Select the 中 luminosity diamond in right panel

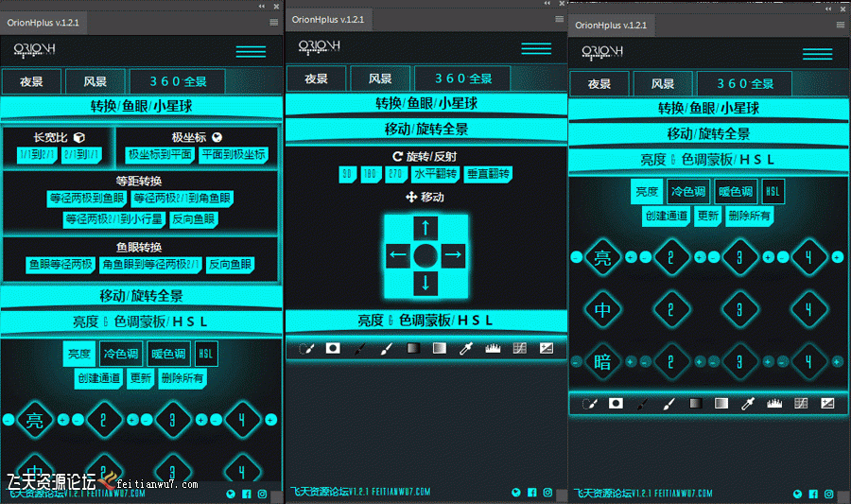[x=602, y=308]
